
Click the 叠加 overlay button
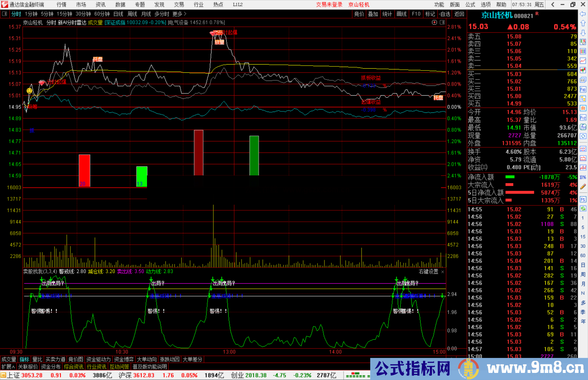[373, 14]
